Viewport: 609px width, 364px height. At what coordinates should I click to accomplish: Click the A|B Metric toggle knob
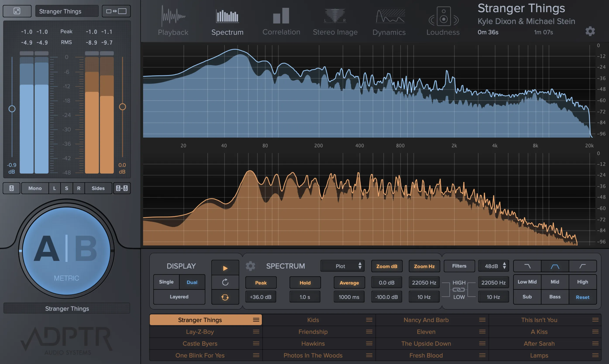pos(66,251)
